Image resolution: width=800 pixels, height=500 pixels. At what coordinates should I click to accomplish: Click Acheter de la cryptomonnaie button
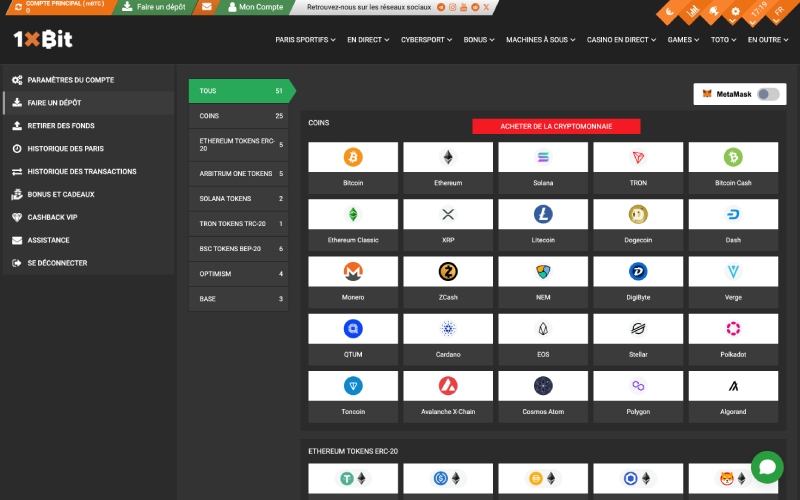click(x=556, y=126)
